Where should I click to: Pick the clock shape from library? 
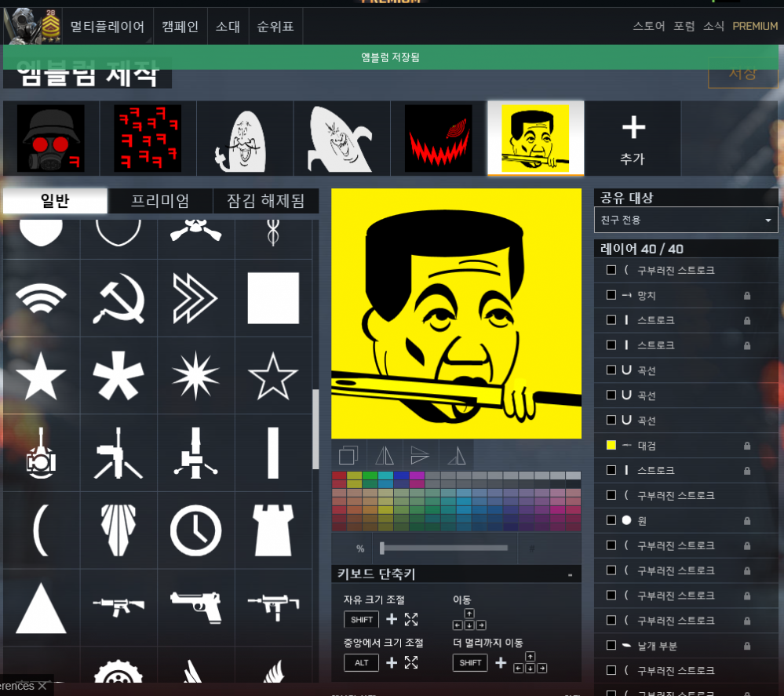(195, 530)
